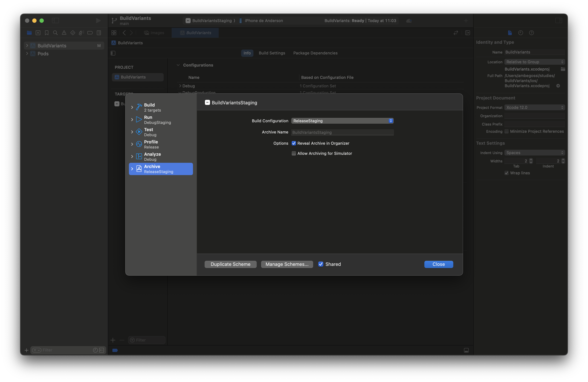Screen dimensions: 588x382
Task: Toggle the inspectors panel icon
Action: pyautogui.click(x=559, y=21)
